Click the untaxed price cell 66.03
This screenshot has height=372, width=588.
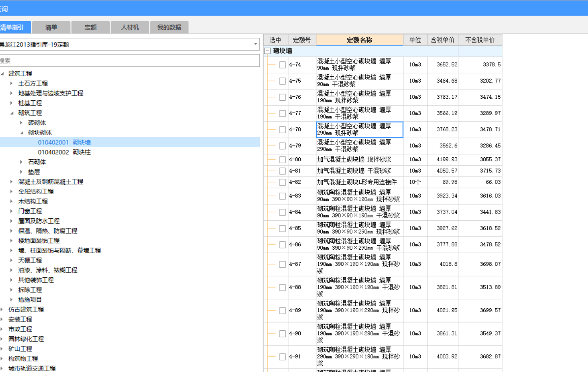click(480, 182)
